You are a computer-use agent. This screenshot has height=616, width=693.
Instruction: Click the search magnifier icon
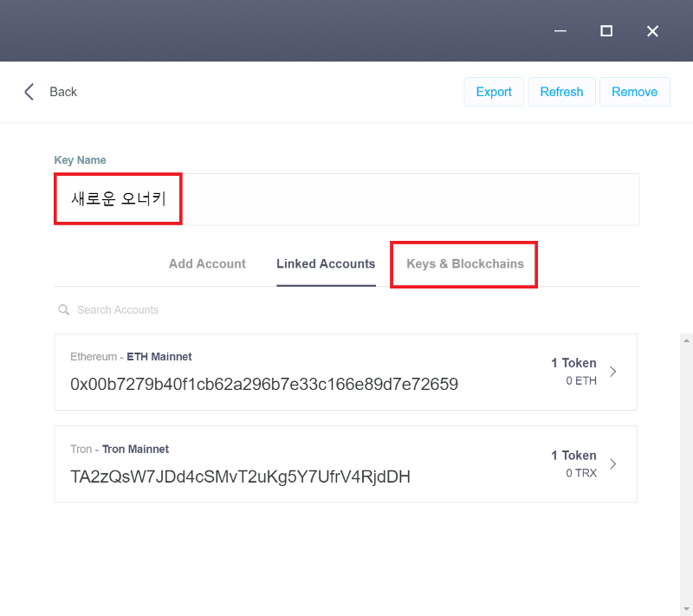pyautogui.click(x=64, y=310)
